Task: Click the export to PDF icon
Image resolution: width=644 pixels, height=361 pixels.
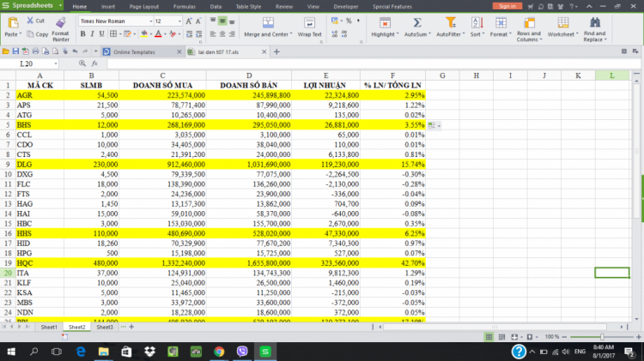Action: click(x=26, y=51)
